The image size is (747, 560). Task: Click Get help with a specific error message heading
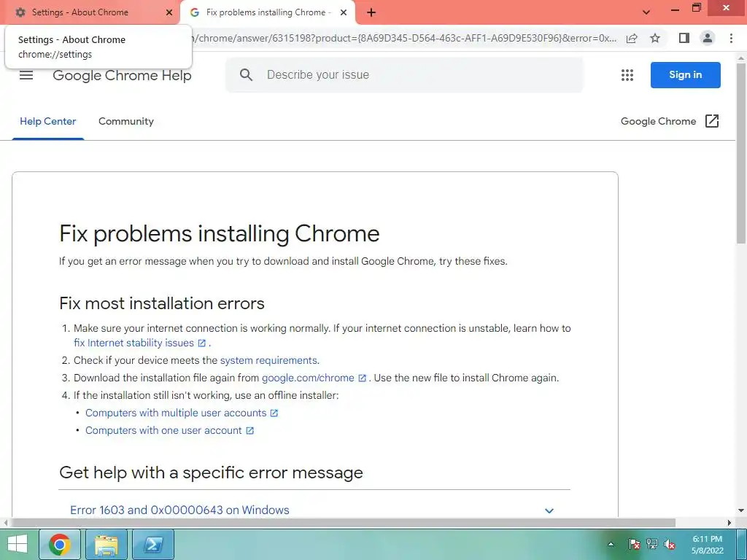pos(211,472)
